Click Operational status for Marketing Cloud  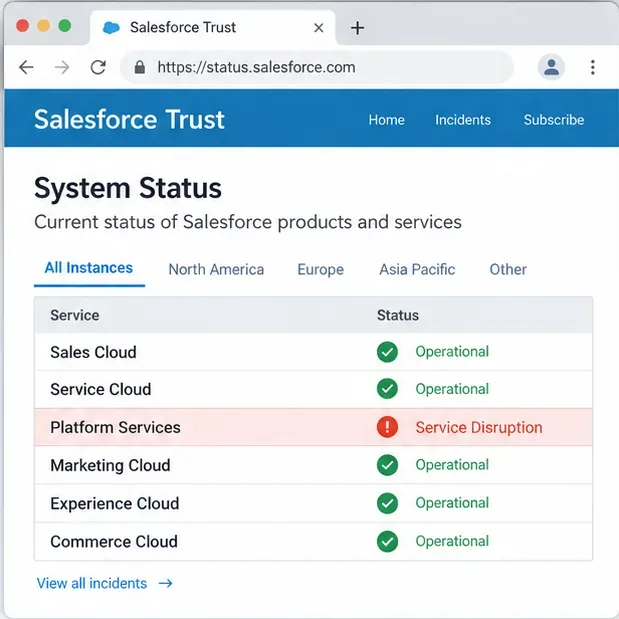(452, 465)
